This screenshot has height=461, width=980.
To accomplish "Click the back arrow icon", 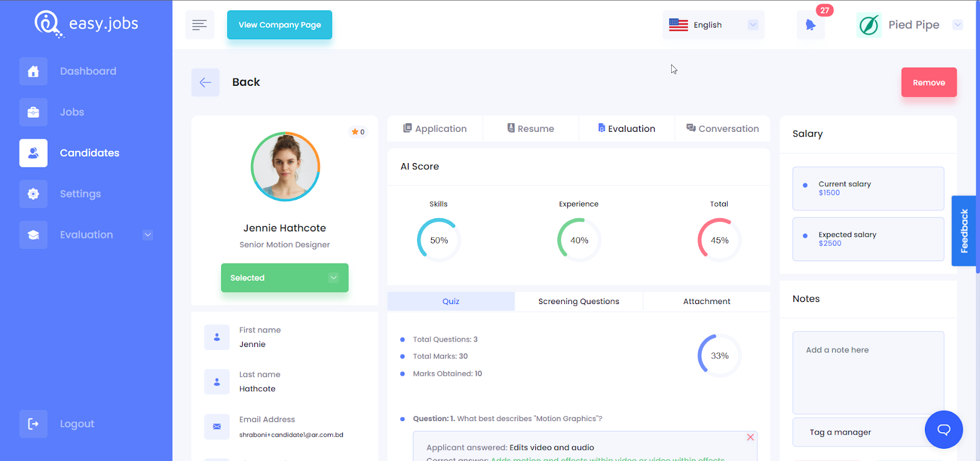I will [x=205, y=82].
